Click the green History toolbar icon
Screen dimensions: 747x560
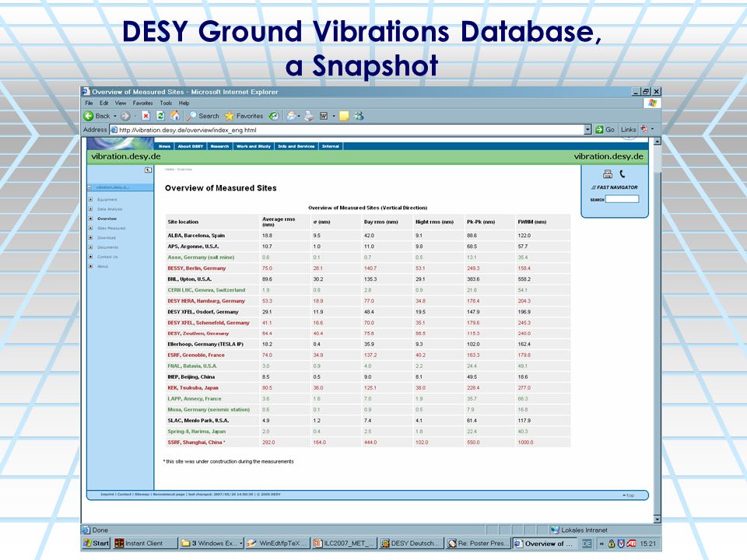point(274,116)
